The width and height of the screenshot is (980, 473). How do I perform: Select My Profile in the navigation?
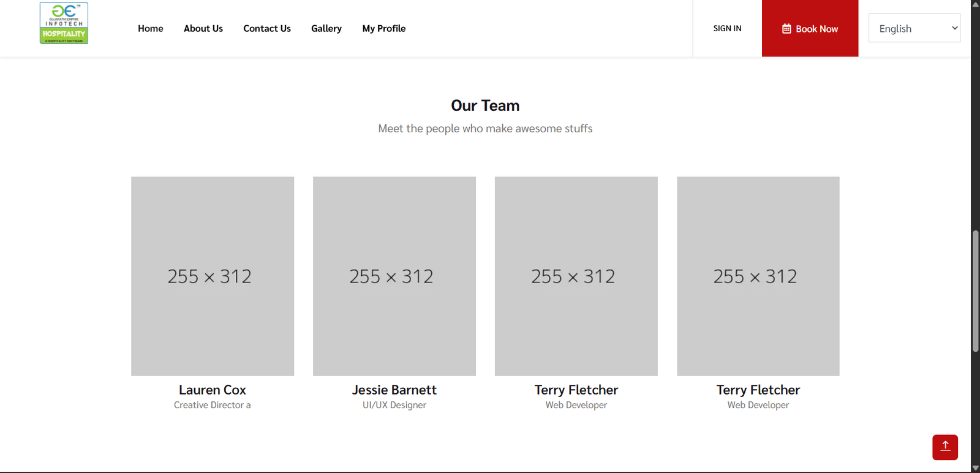[x=383, y=28]
